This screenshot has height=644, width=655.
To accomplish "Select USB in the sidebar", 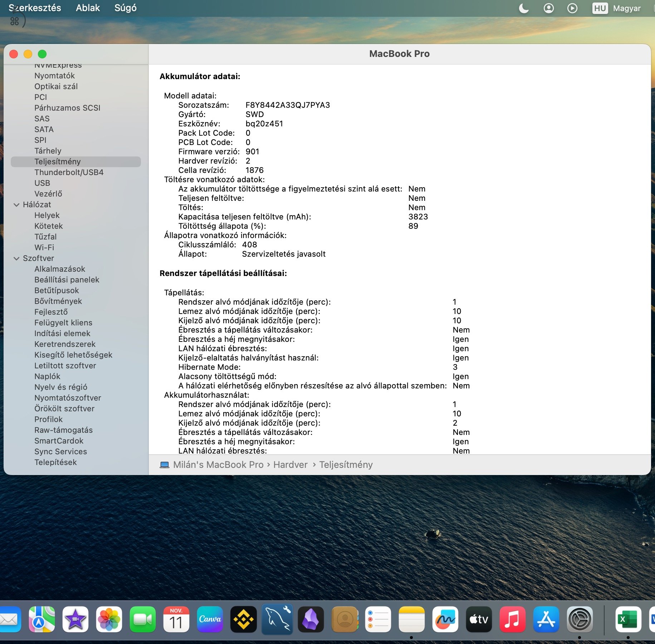I will click(42, 183).
